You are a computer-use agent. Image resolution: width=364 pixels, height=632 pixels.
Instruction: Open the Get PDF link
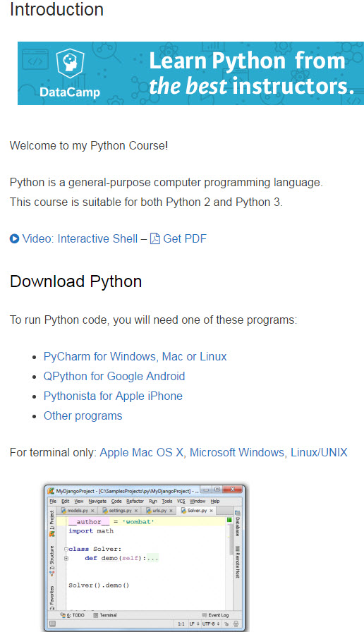[185, 238]
